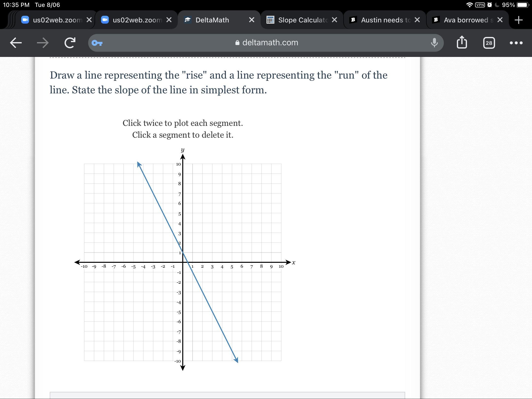Open the tab switcher showing 28

point(489,43)
